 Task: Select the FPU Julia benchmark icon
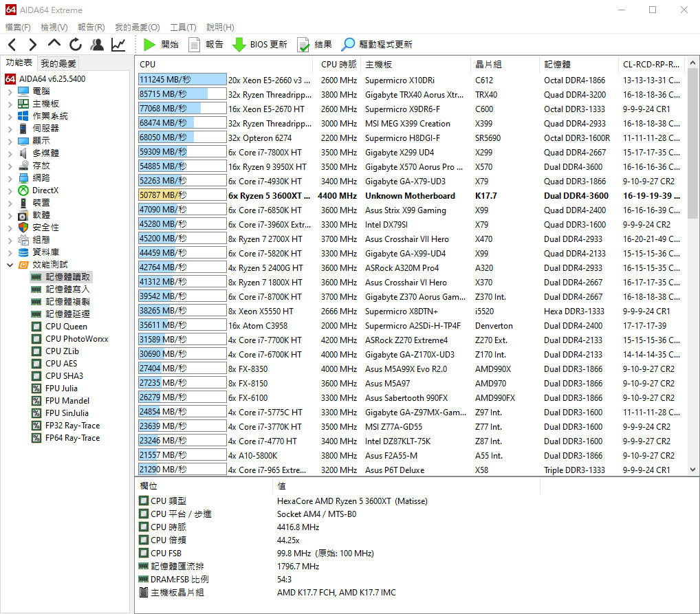tap(36, 388)
